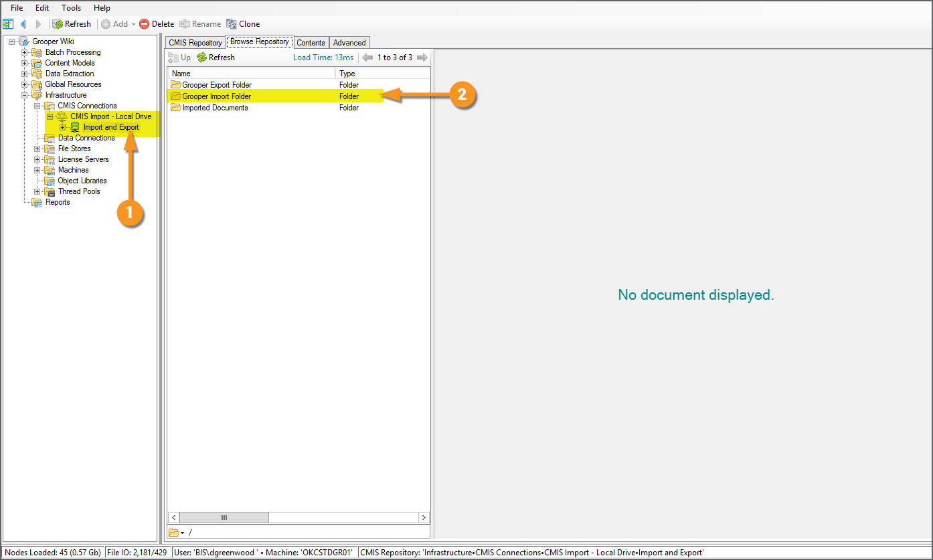Select the Data Connections tree node
This screenshot has width=933, height=560.
click(x=86, y=138)
